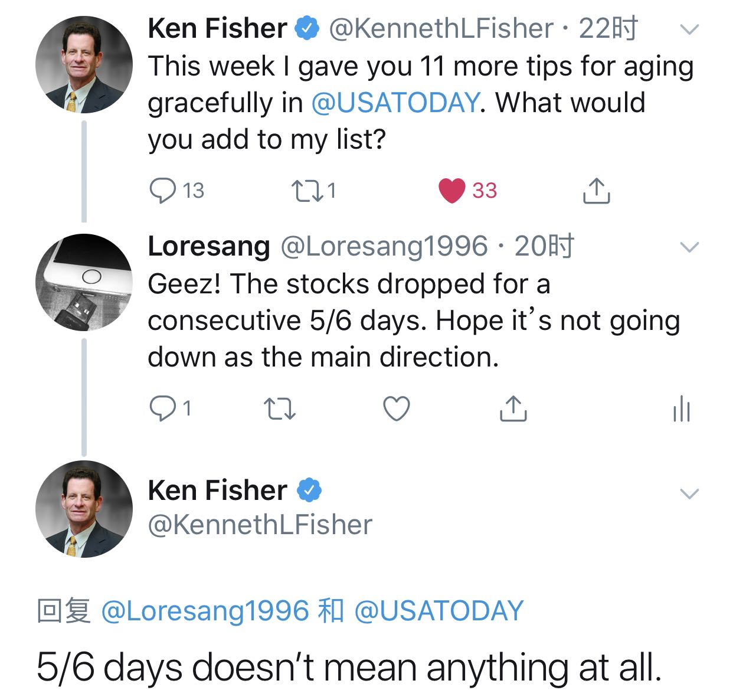733x700 pixels.
Task: Expand options chevron on Ken Fisher's reply
Action: coord(689,493)
